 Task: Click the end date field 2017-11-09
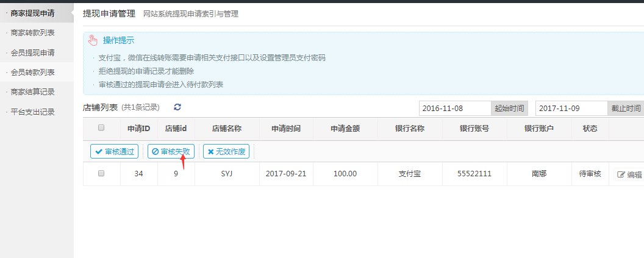[x=571, y=108]
